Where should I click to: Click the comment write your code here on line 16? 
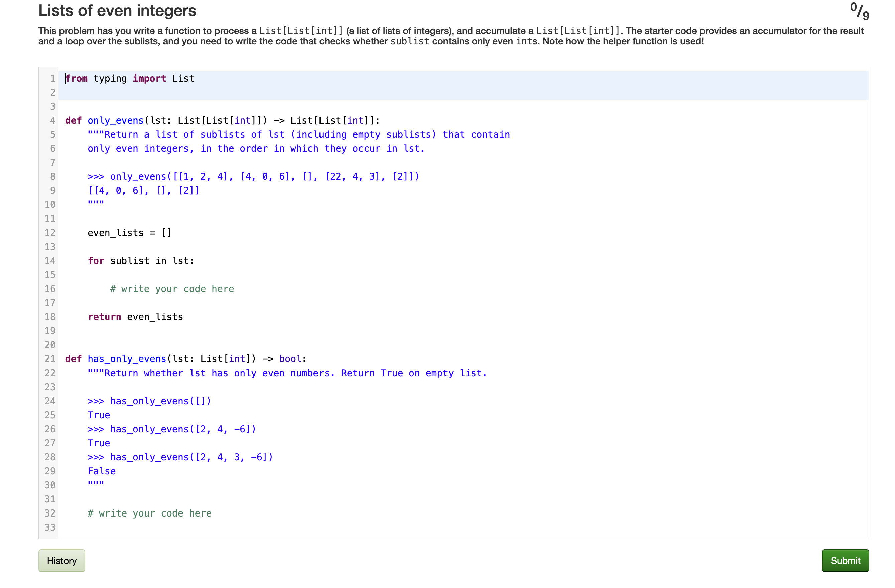coord(171,289)
